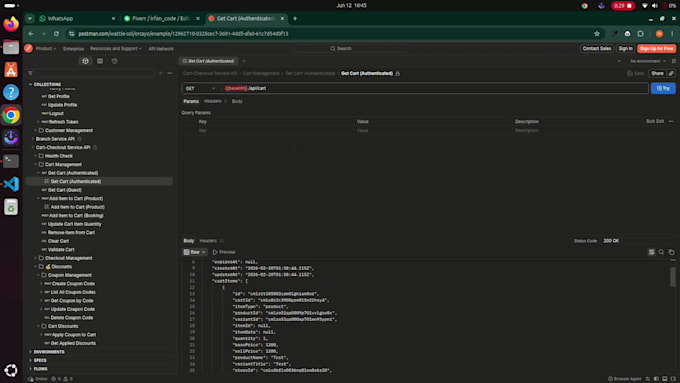
Task: Click the lock icon beside request title
Action: click(x=398, y=74)
